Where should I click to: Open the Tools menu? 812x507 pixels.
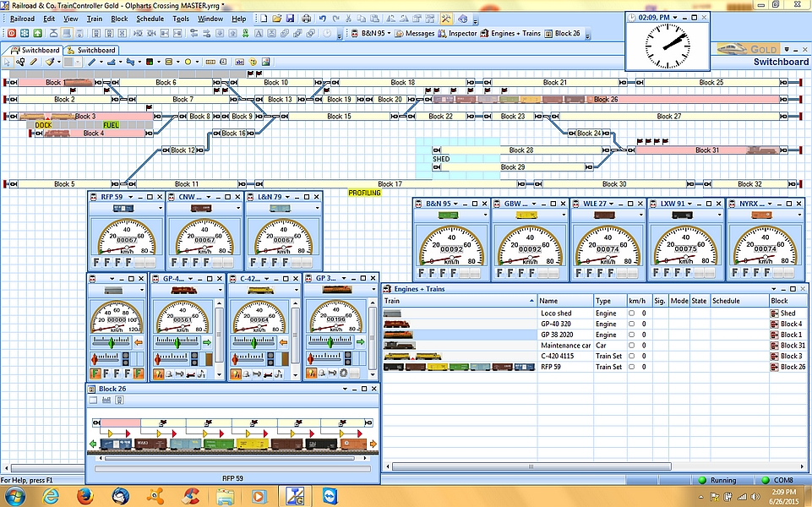[x=181, y=19]
